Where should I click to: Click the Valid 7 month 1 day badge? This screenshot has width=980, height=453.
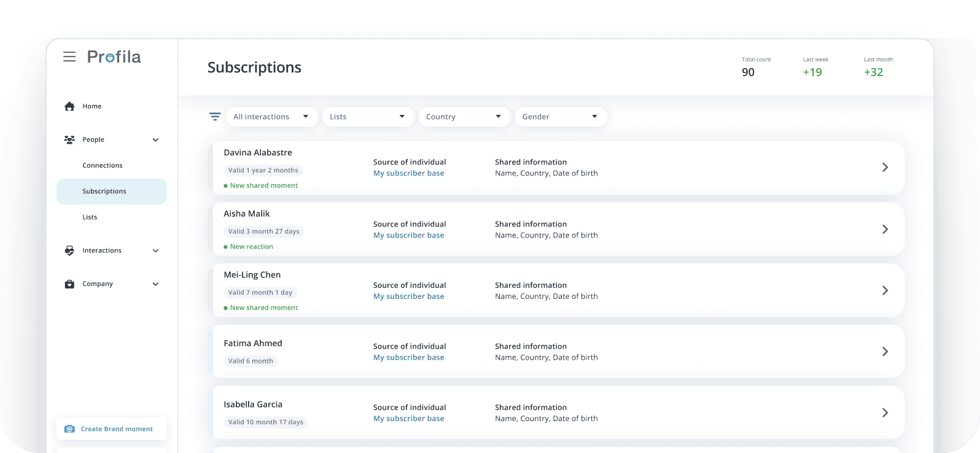(x=260, y=293)
